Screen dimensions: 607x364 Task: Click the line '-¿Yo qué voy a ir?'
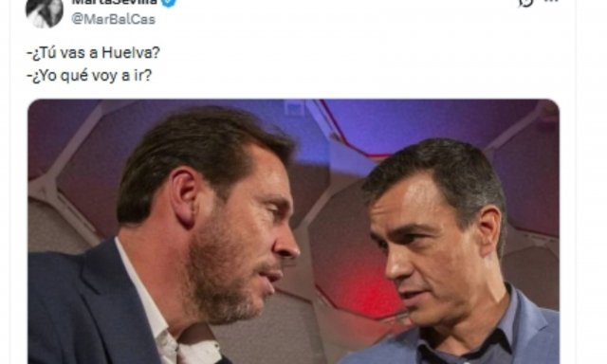[89, 76]
